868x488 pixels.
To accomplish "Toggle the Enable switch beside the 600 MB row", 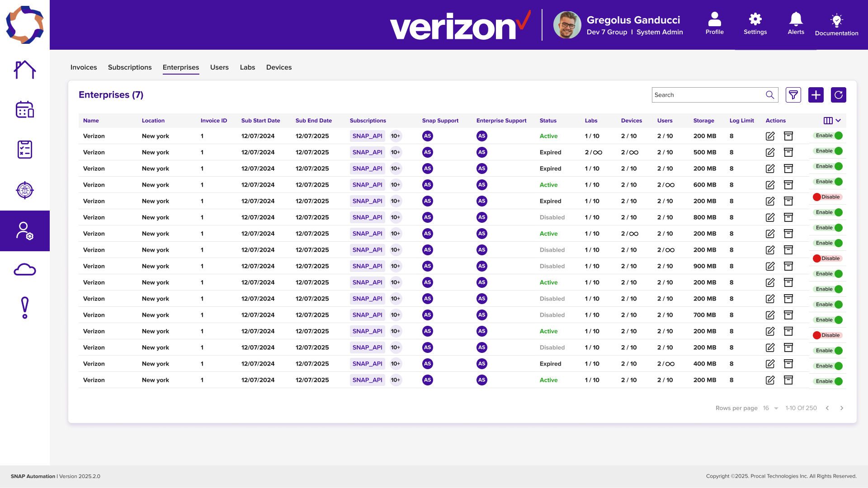I will [828, 182].
